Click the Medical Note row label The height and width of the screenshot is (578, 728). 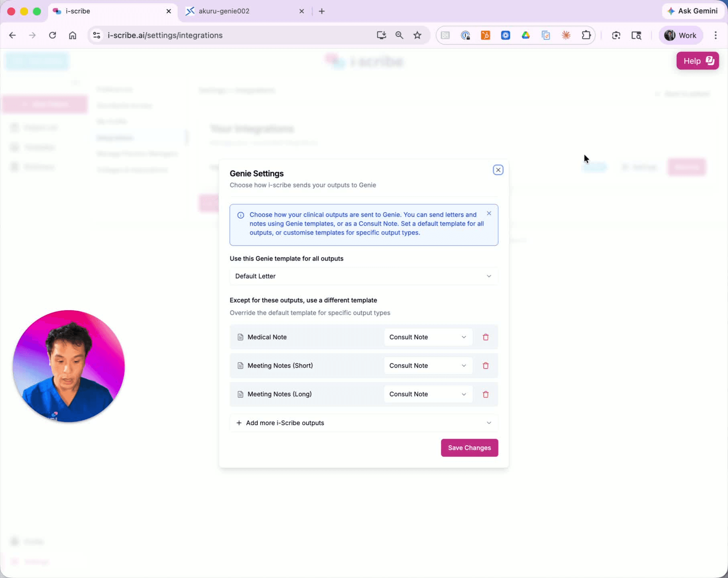tap(267, 337)
